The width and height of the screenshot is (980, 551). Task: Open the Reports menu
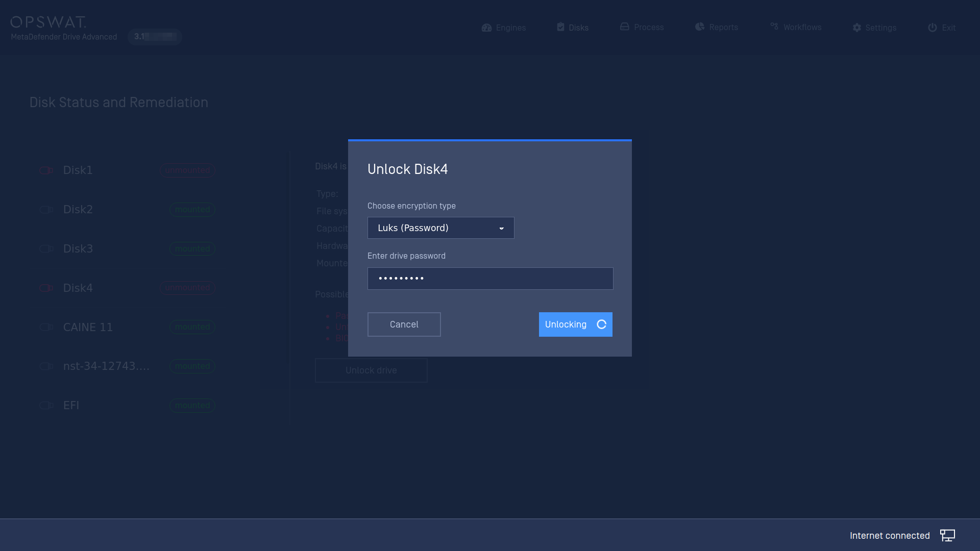(717, 27)
